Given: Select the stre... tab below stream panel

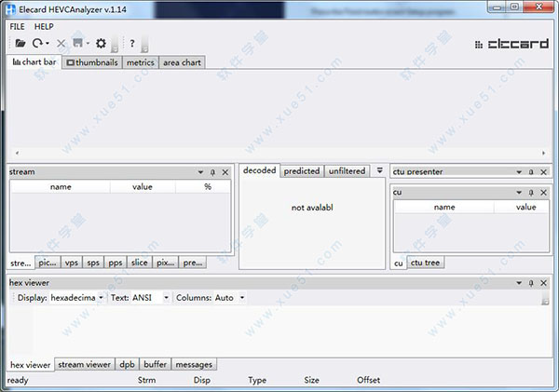Looking at the screenshot, I should pyautogui.click(x=20, y=263).
